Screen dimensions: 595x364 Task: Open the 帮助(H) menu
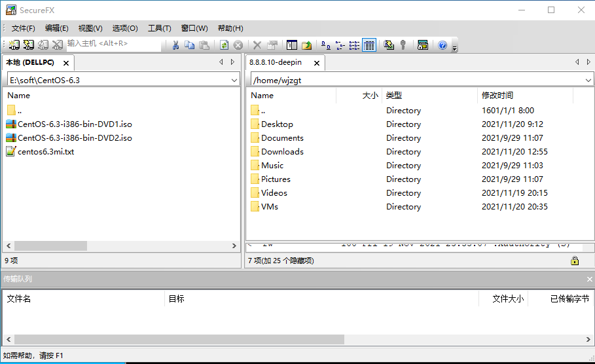(230, 28)
